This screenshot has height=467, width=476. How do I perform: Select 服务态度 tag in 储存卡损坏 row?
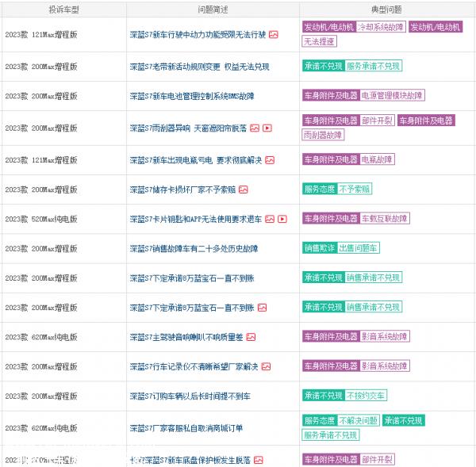click(x=320, y=189)
